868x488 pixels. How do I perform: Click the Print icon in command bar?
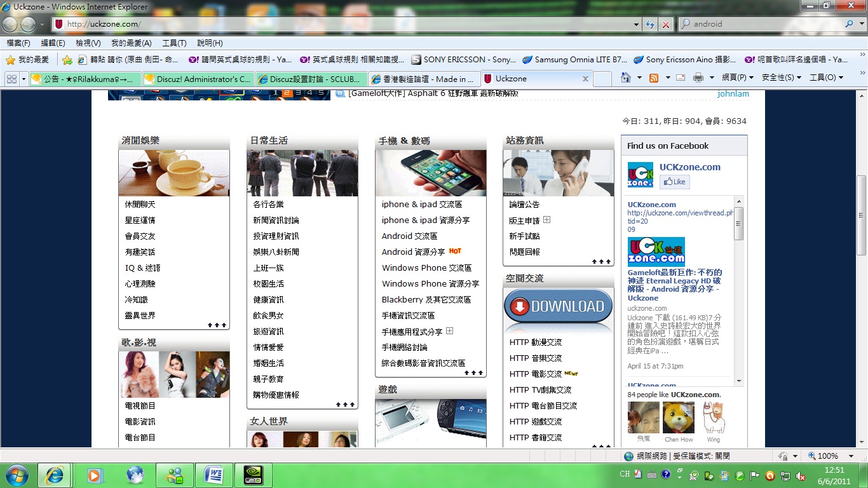coord(698,78)
